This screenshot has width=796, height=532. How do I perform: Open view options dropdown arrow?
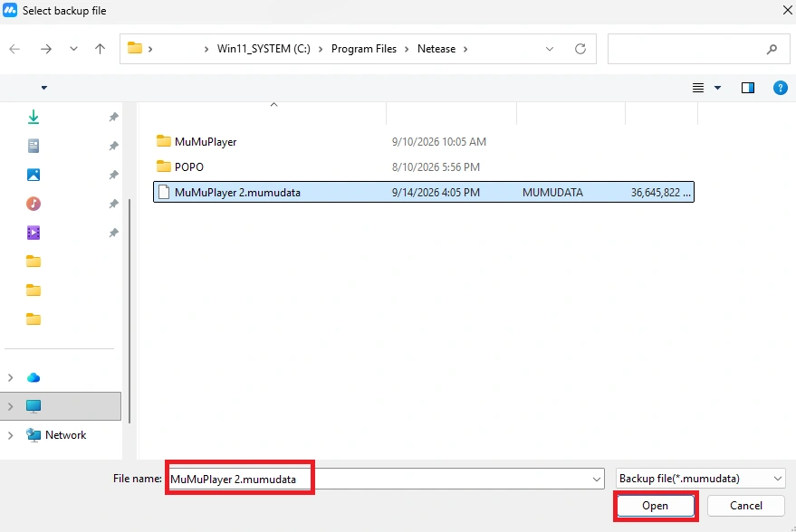(717, 88)
